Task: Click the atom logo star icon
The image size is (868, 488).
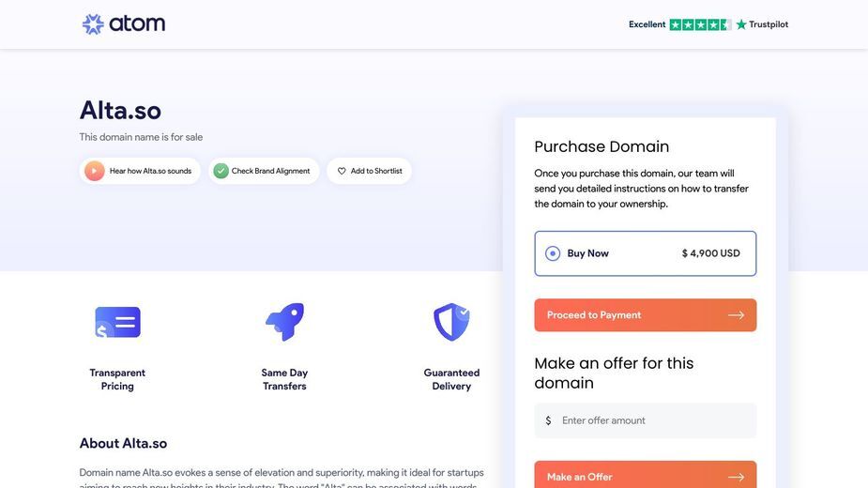Action: (93, 24)
